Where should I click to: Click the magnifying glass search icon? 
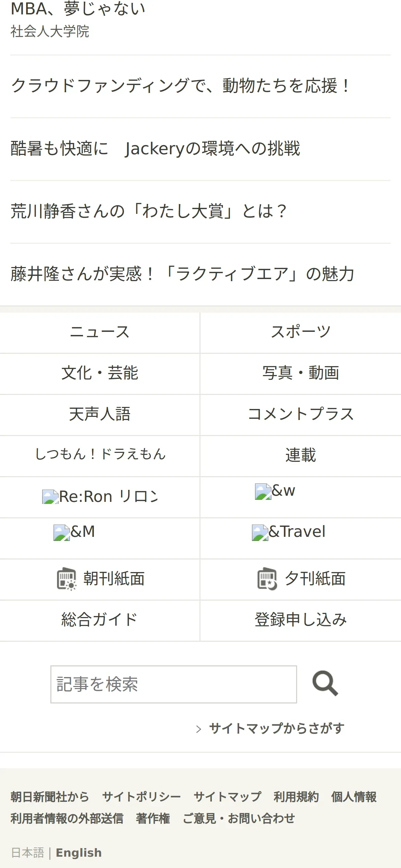tap(325, 684)
